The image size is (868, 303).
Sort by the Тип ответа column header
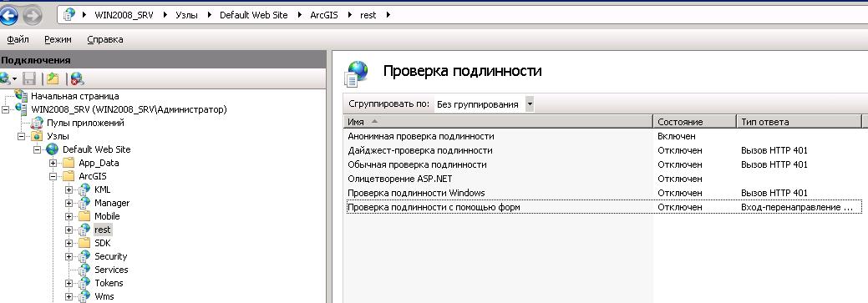pyautogui.click(x=799, y=122)
